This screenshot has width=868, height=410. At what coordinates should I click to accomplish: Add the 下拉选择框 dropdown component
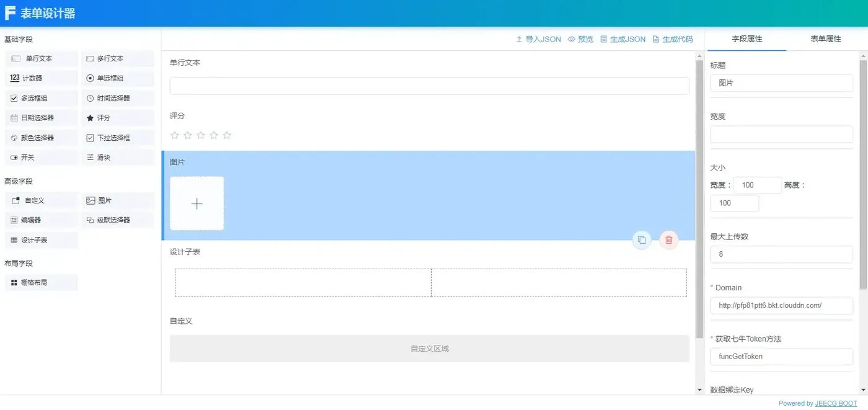tap(118, 138)
